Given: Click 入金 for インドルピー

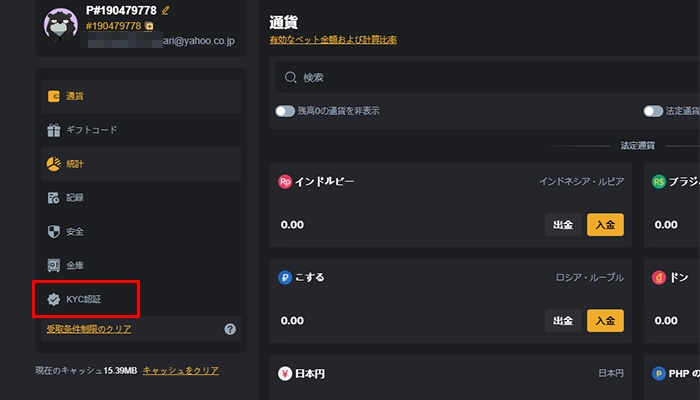Looking at the screenshot, I should tap(605, 225).
